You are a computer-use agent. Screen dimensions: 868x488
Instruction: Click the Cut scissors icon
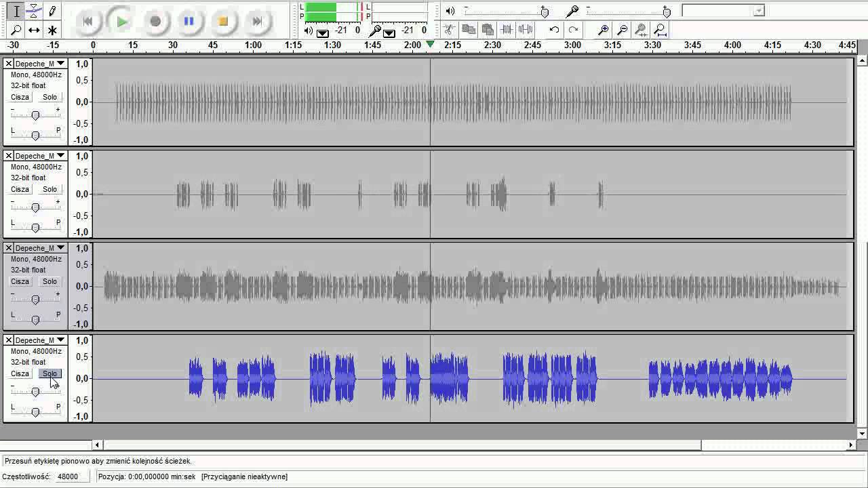tap(449, 30)
